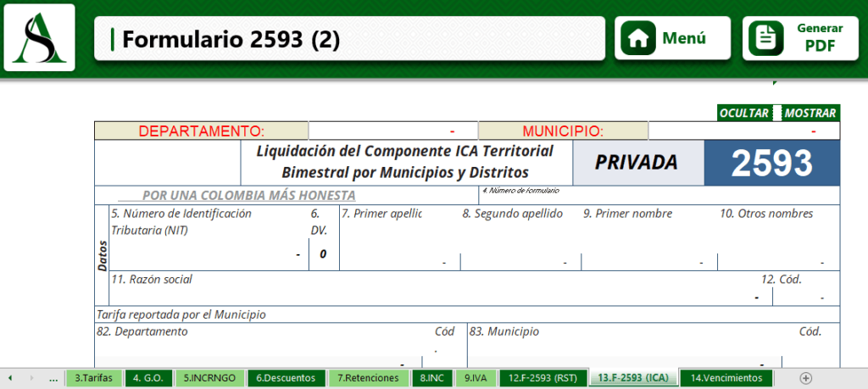Select the DEPARTAMENTO value cell
The height and width of the screenshot is (389, 868).
click(392, 131)
